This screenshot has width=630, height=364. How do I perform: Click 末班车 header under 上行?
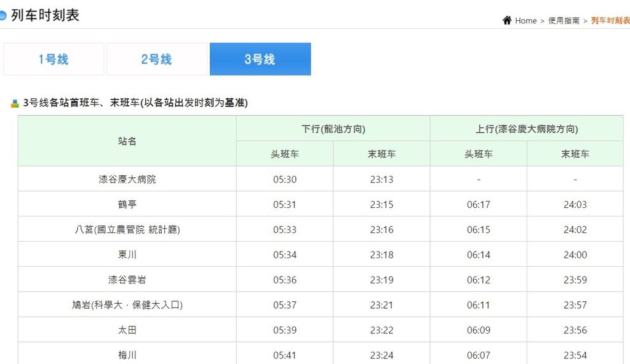pyautogui.click(x=575, y=154)
